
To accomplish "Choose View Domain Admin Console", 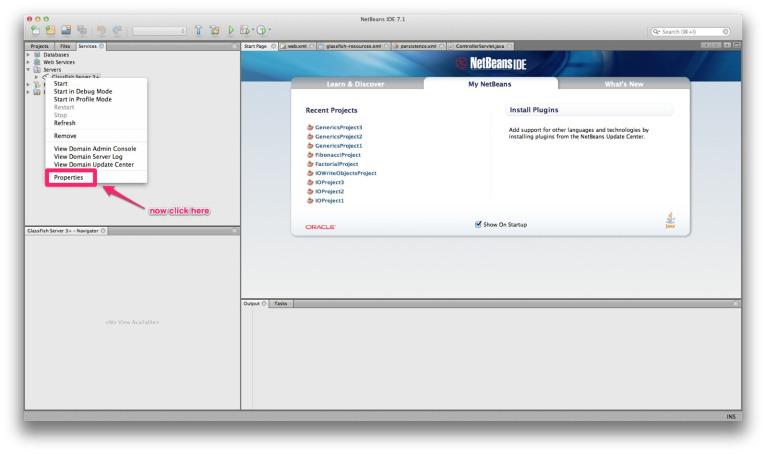I will click(x=96, y=149).
